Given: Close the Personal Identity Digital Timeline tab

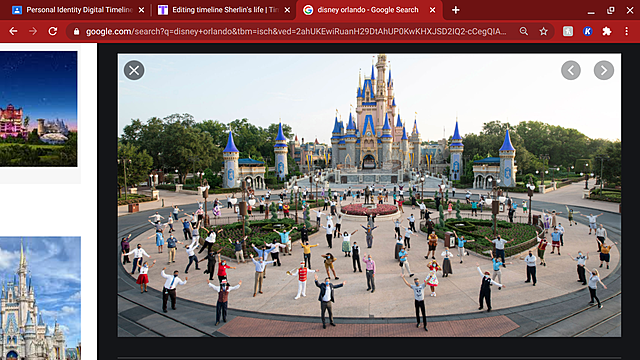Looking at the screenshot, I should coord(141,10).
